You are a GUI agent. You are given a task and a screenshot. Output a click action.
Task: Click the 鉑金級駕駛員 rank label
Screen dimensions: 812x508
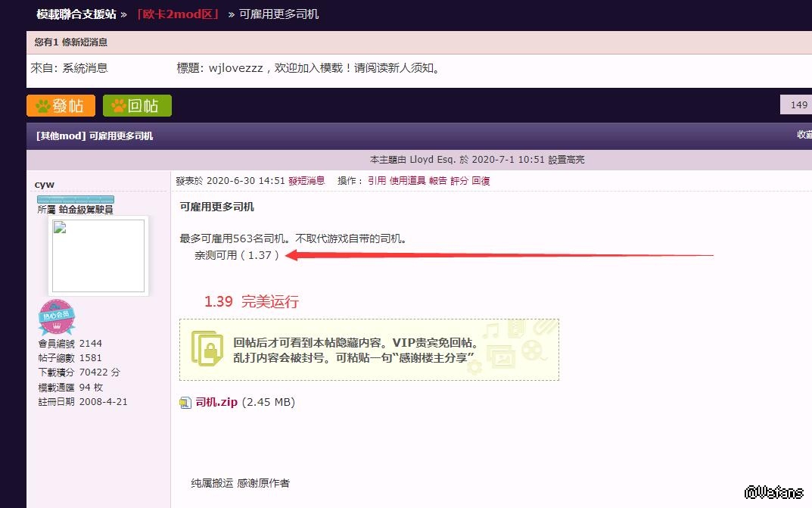click(x=86, y=209)
